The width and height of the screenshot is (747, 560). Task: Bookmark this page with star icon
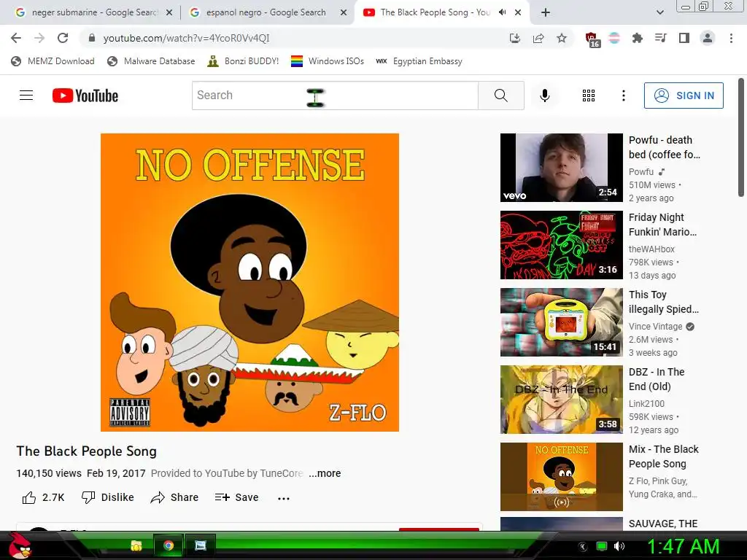(562, 38)
